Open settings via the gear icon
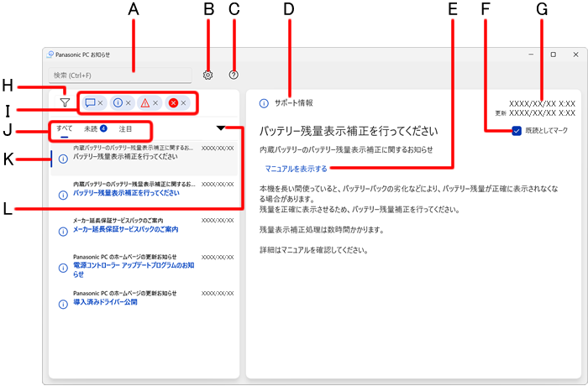 (208, 76)
